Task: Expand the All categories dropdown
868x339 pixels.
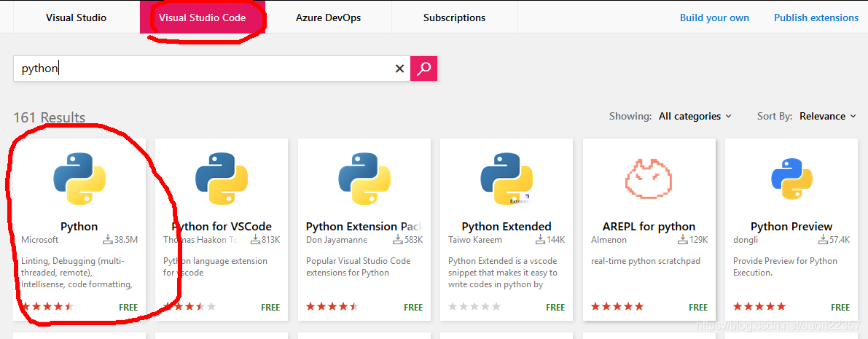Action: [x=695, y=116]
